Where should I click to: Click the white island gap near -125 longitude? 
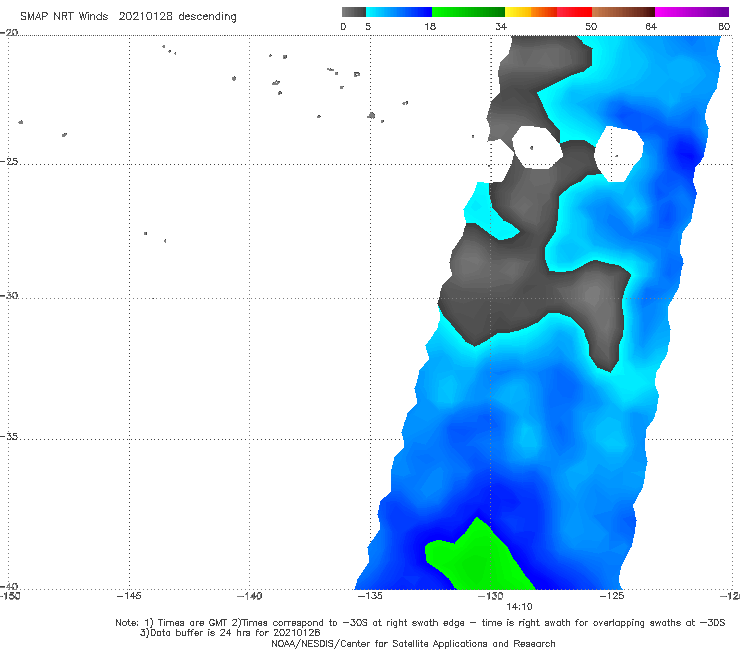(619, 153)
